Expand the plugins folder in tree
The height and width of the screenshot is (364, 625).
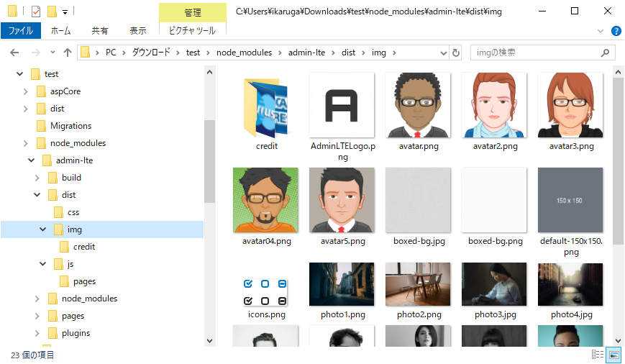(x=37, y=333)
